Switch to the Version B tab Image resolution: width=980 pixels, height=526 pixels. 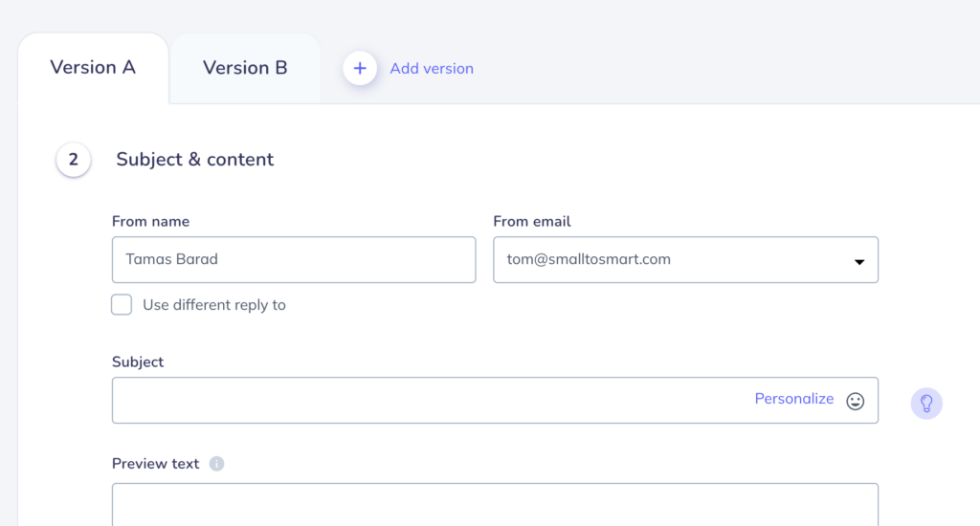[245, 68]
